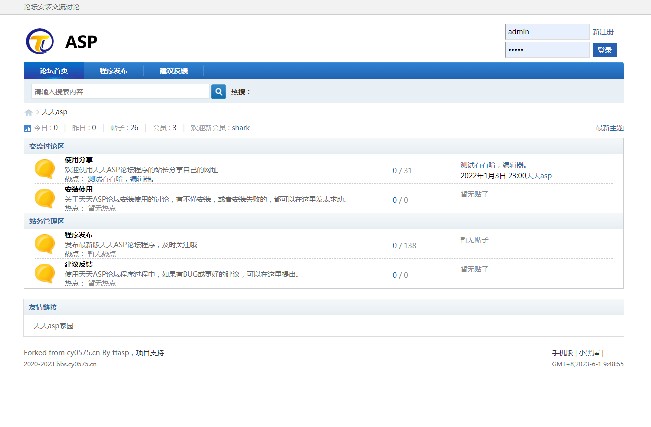Screen dimensions: 651x427
Task: Click the '0 / 31' topic count
Action: [402, 170]
